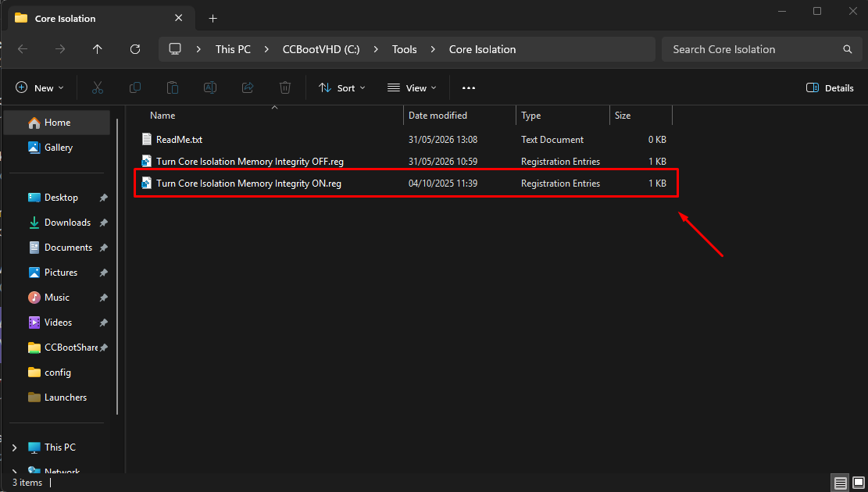This screenshot has height=492, width=868.
Task: Click the search magnifier icon
Action: coord(848,49)
